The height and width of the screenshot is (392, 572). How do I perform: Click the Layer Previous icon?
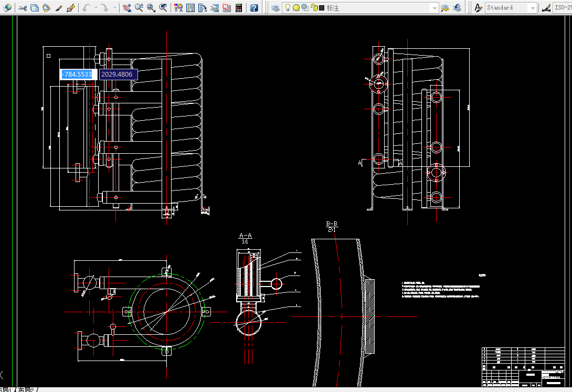(x=457, y=8)
